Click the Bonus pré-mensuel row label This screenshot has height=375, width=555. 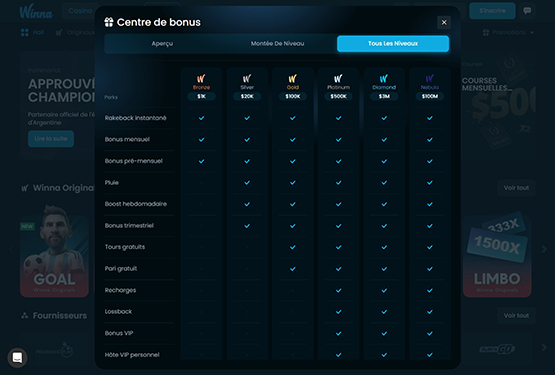pyautogui.click(x=133, y=161)
